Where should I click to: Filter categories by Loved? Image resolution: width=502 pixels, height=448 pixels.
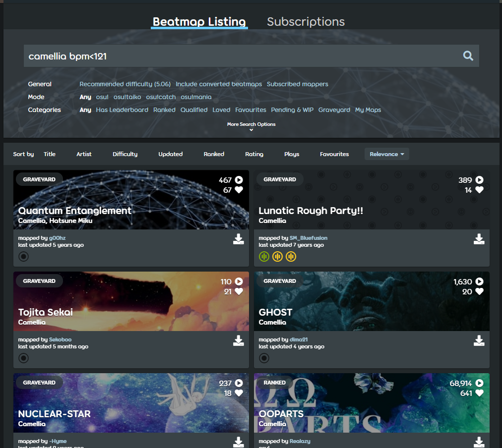pos(221,110)
